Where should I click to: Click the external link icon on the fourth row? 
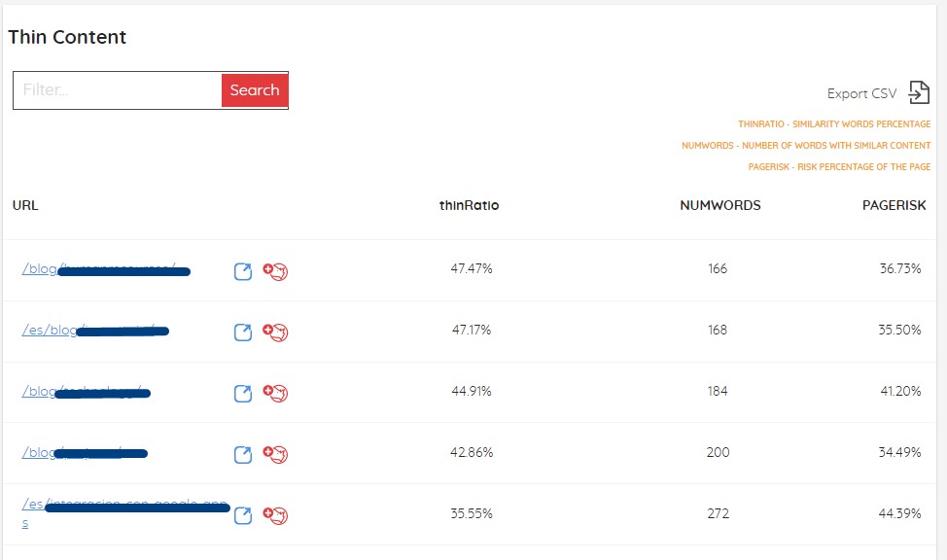[x=242, y=453]
